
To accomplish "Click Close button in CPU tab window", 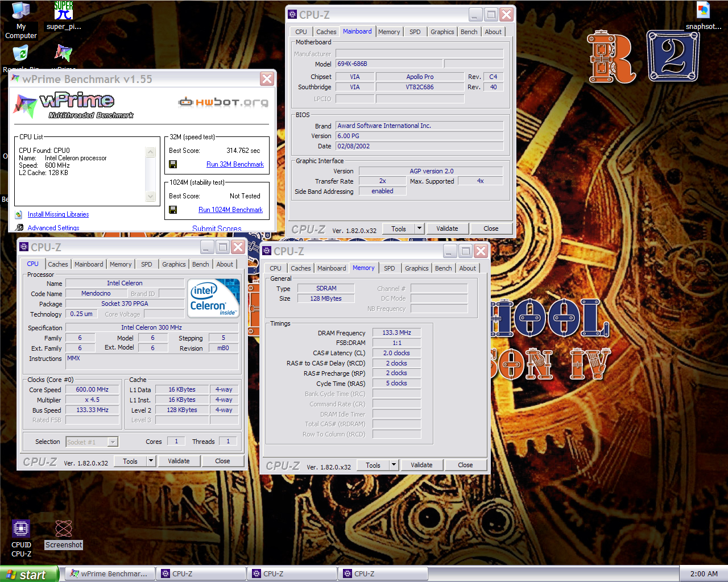I will [x=222, y=461].
